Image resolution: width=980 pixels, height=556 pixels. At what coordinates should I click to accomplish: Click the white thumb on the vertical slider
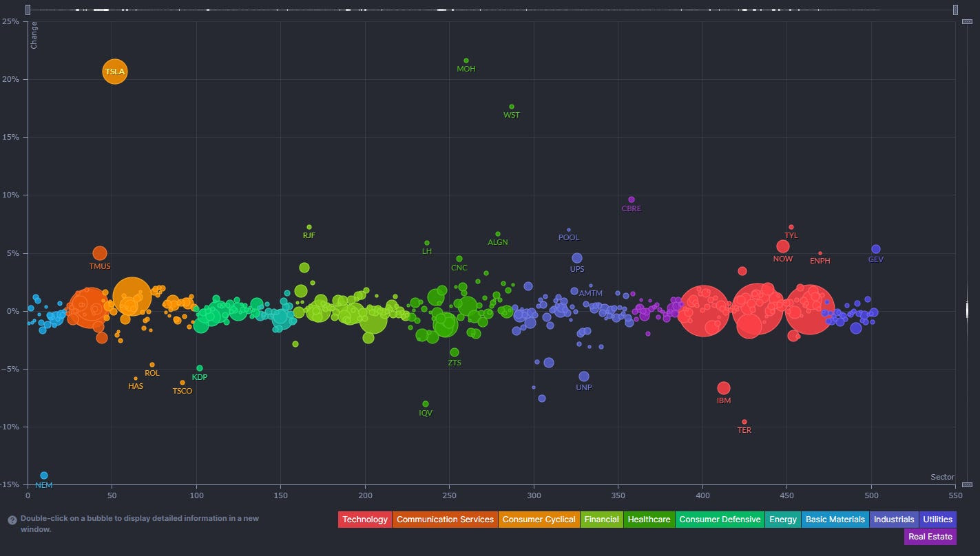click(967, 310)
